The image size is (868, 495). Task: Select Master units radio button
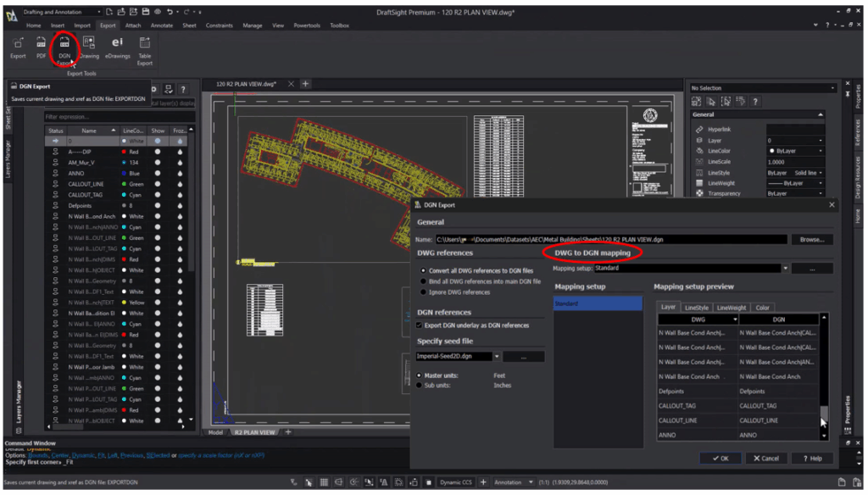click(x=419, y=375)
